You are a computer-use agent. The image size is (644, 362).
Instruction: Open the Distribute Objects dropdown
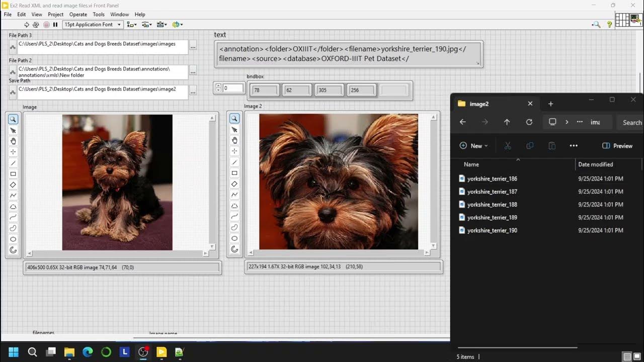[147, 24]
